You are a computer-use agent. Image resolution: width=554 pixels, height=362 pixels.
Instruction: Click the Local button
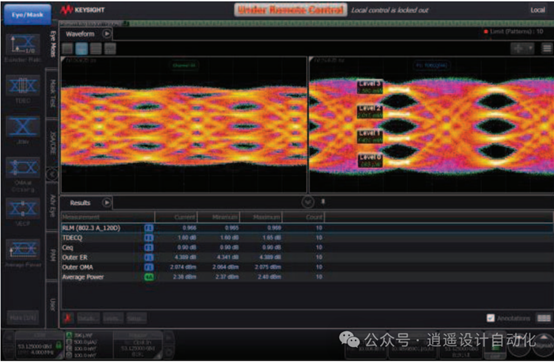(537, 10)
